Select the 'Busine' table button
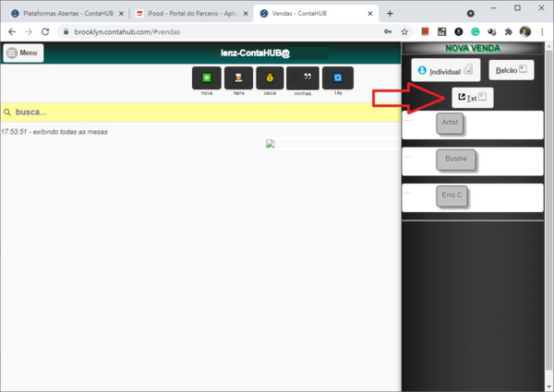 click(456, 160)
